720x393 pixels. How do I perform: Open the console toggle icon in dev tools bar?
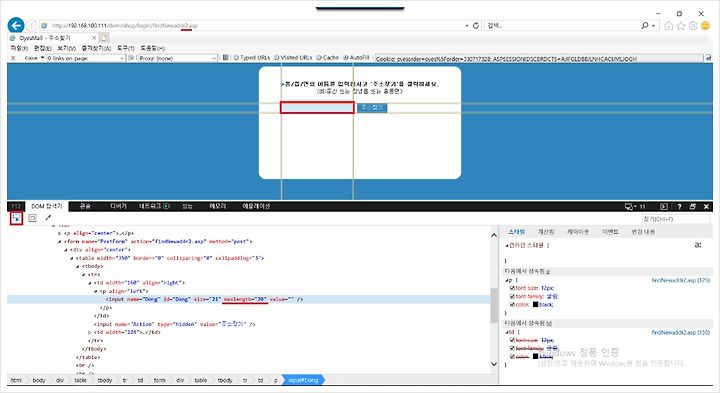[x=664, y=207]
